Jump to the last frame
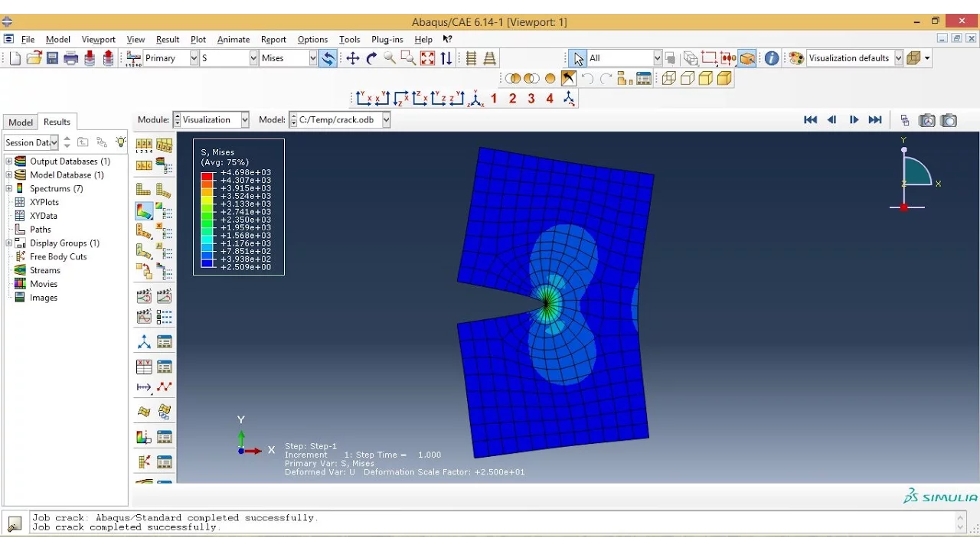The image size is (980, 551). coord(875,120)
